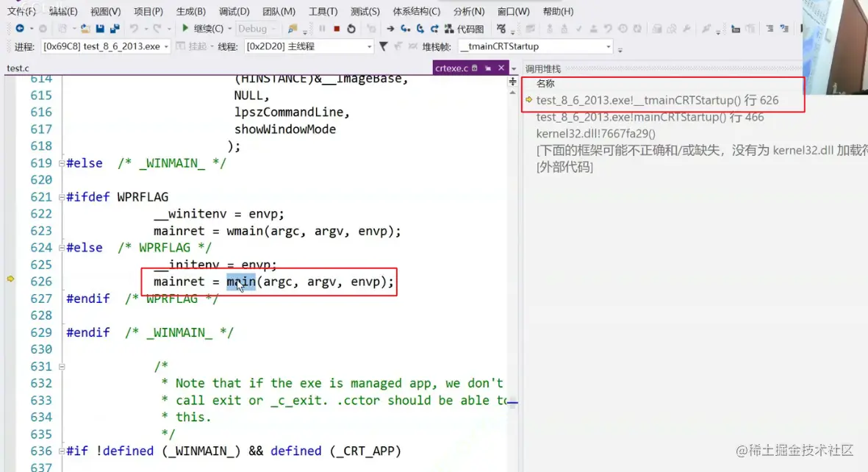Collapse the #if block at line 636
The height and width of the screenshot is (472, 868).
[x=62, y=451]
